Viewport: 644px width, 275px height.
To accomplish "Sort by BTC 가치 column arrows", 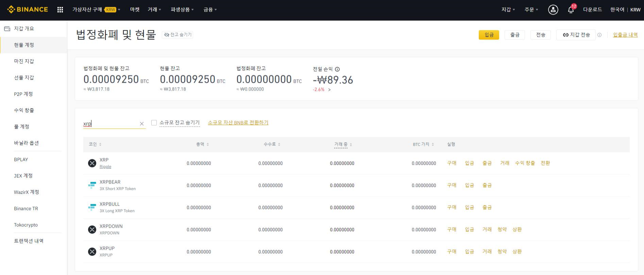I will 433,144.
